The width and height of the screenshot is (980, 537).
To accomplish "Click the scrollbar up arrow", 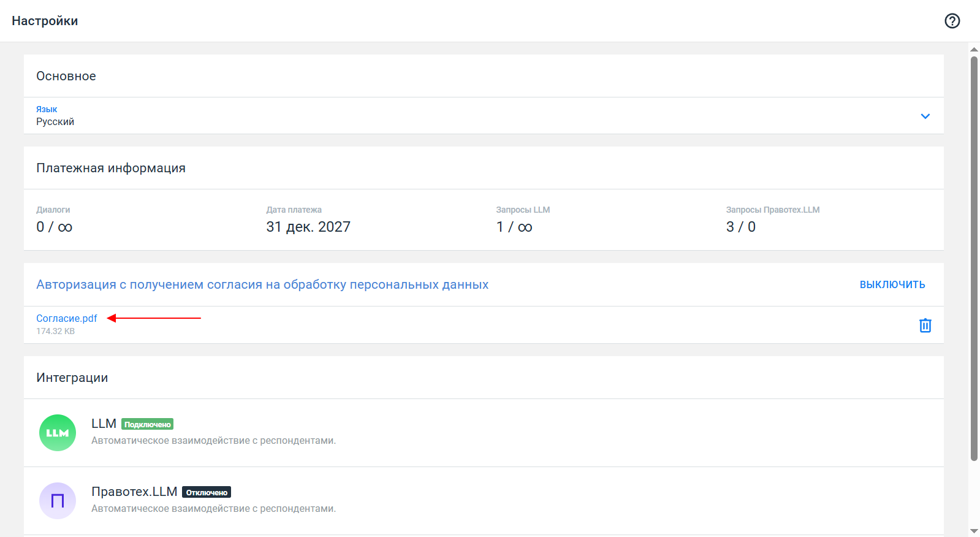I will pyautogui.click(x=974, y=49).
